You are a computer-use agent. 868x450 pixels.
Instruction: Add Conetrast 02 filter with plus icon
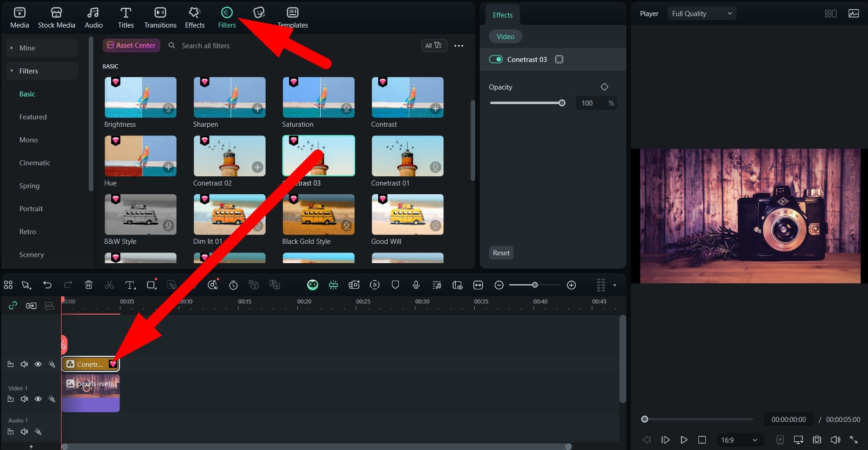(x=258, y=167)
